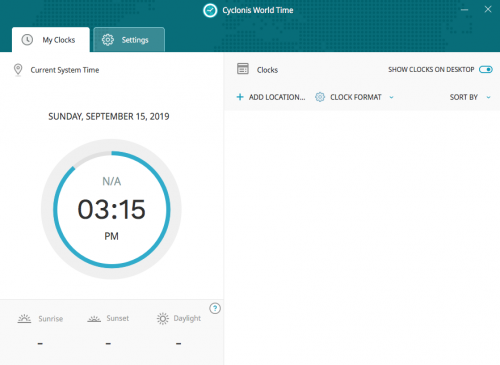Click the SORT BY label
Viewport: 500px width, 365px height.
(464, 97)
